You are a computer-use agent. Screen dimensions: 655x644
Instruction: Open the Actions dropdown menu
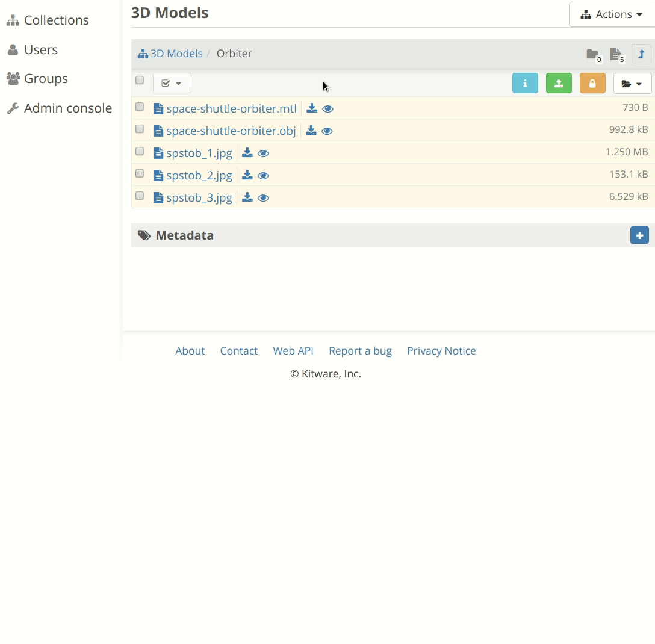coord(612,14)
